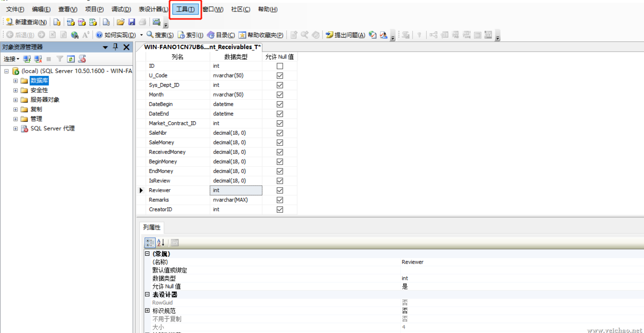
Task: Click the Open File folder icon
Action: (x=120, y=22)
